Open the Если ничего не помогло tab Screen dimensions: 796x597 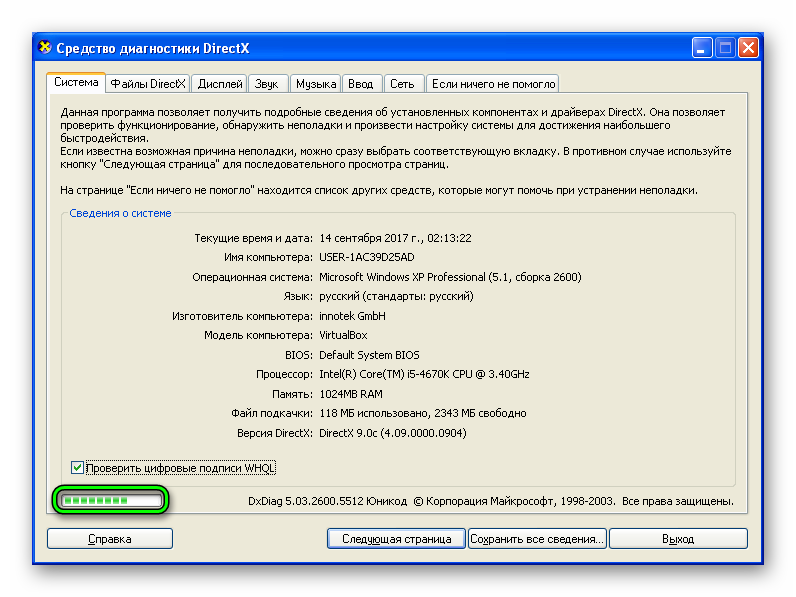pos(493,84)
